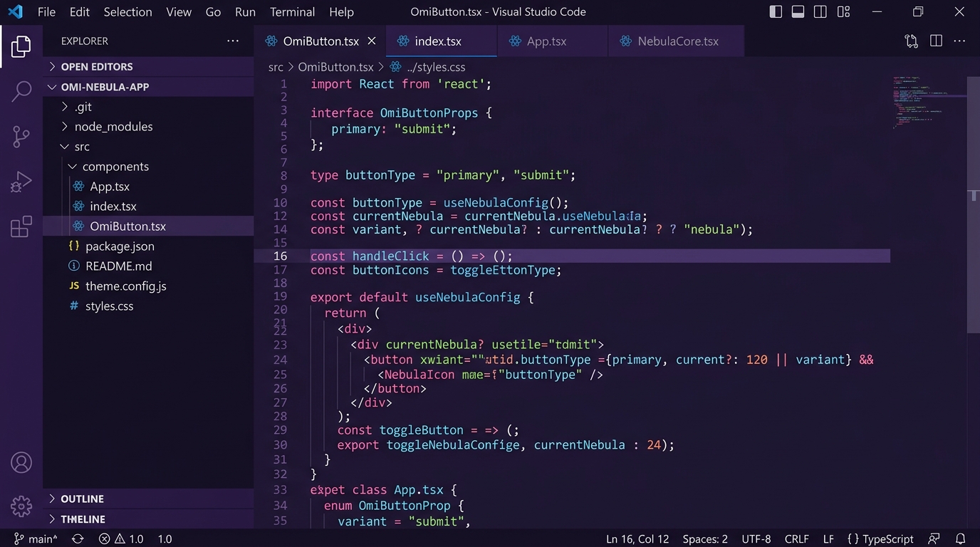Image resolution: width=980 pixels, height=547 pixels.
Task: Open the Manage gear settings
Action: 21,506
